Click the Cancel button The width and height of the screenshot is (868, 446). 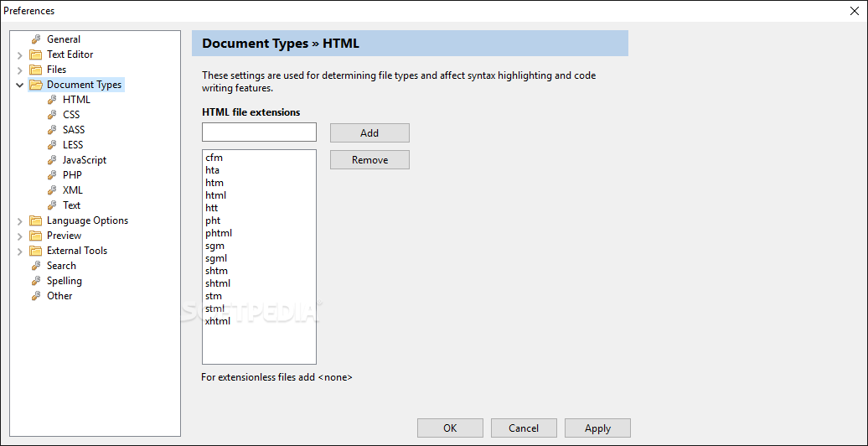[524, 428]
